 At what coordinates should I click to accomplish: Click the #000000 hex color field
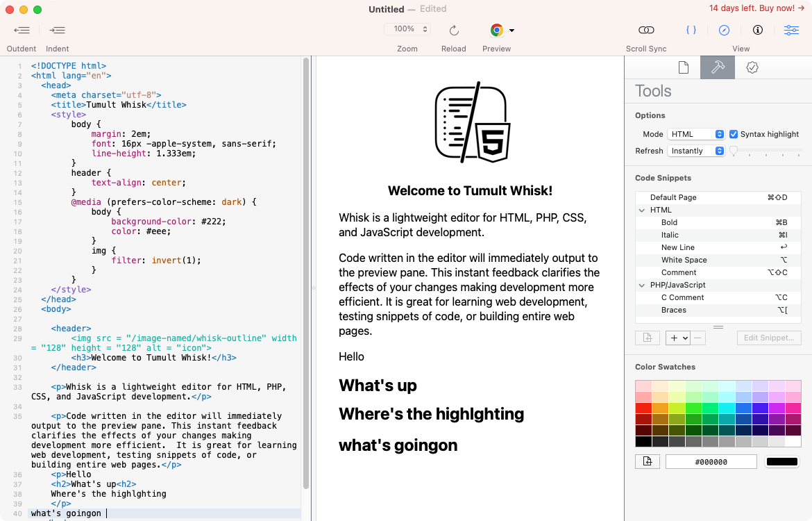click(711, 462)
